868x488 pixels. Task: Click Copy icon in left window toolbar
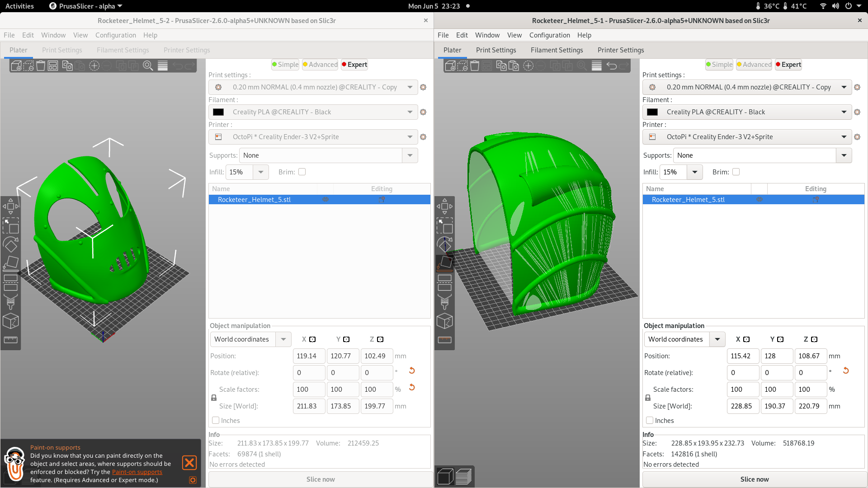(67, 66)
